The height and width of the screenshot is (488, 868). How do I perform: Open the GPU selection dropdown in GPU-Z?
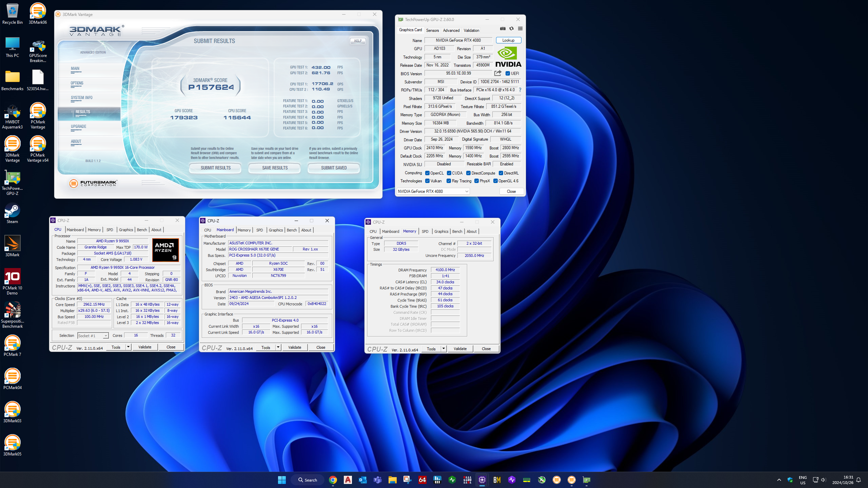click(433, 191)
